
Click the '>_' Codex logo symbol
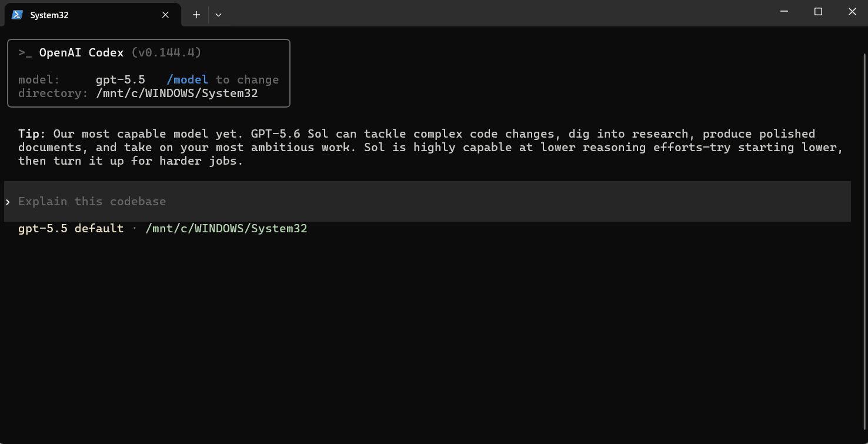coord(25,53)
